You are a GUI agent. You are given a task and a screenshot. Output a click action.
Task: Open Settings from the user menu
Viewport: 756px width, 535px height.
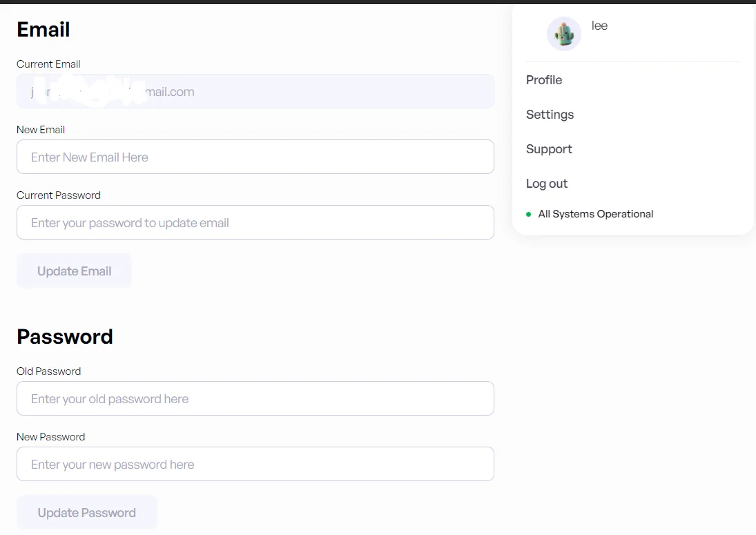point(550,115)
